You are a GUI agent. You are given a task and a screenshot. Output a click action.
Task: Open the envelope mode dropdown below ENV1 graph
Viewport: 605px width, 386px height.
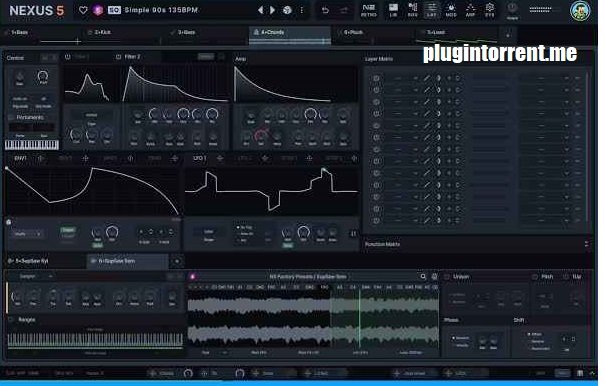coord(27,234)
